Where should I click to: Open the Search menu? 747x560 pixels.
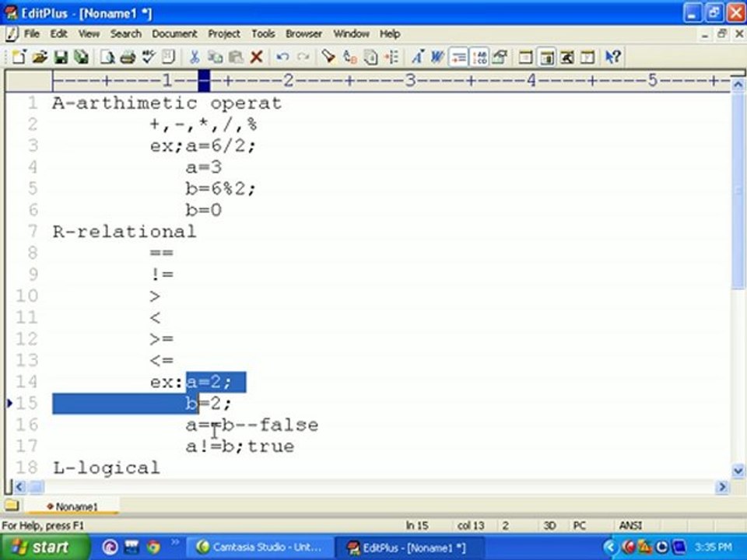point(126,33)
